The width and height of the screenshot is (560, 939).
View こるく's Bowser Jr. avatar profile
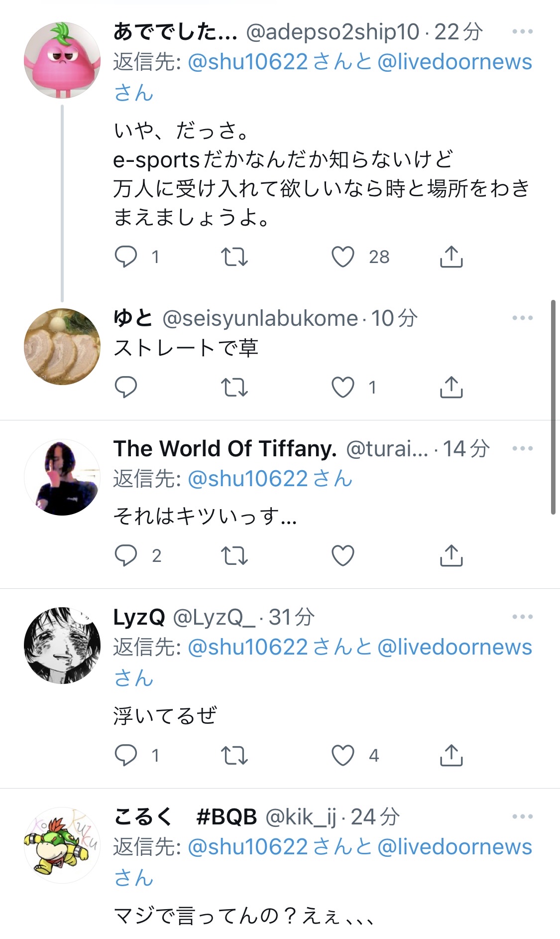tap(62, 845)
